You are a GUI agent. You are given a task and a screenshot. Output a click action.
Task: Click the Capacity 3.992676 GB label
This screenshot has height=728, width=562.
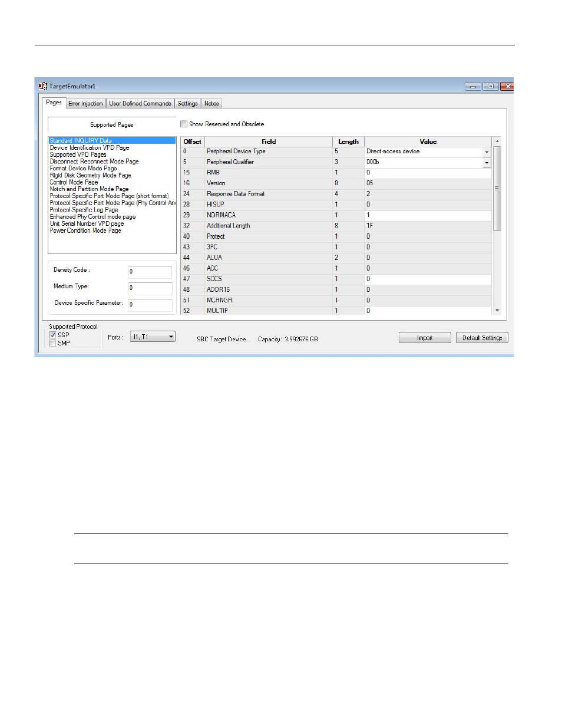pos(288,340)
